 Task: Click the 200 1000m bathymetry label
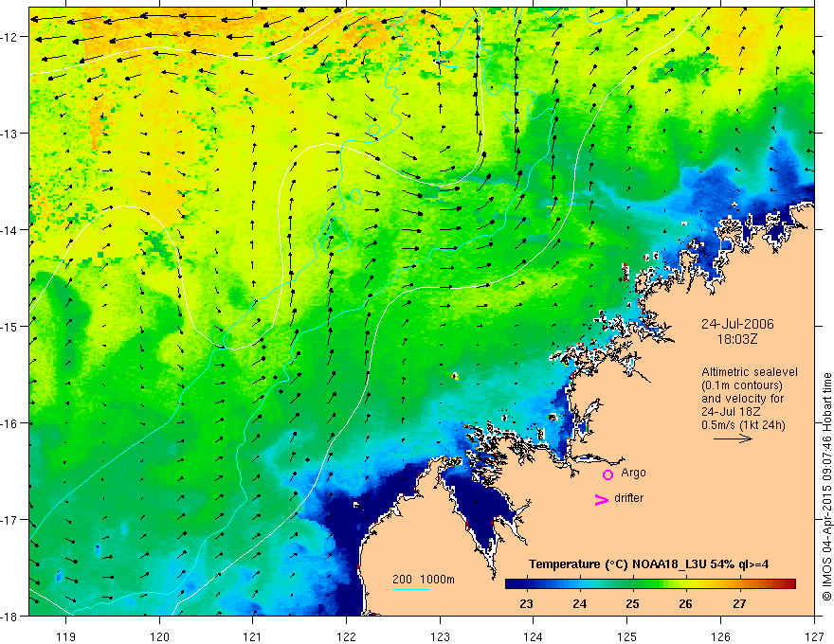pos(424,580)
